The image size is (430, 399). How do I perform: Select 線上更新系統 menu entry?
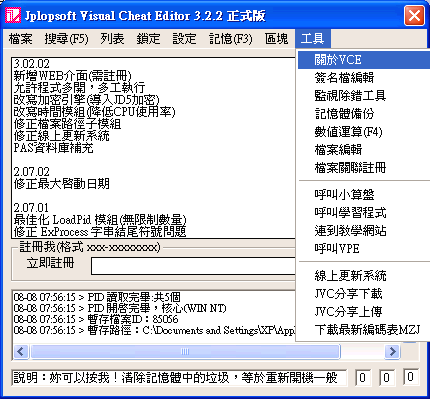tap(363, 276)
